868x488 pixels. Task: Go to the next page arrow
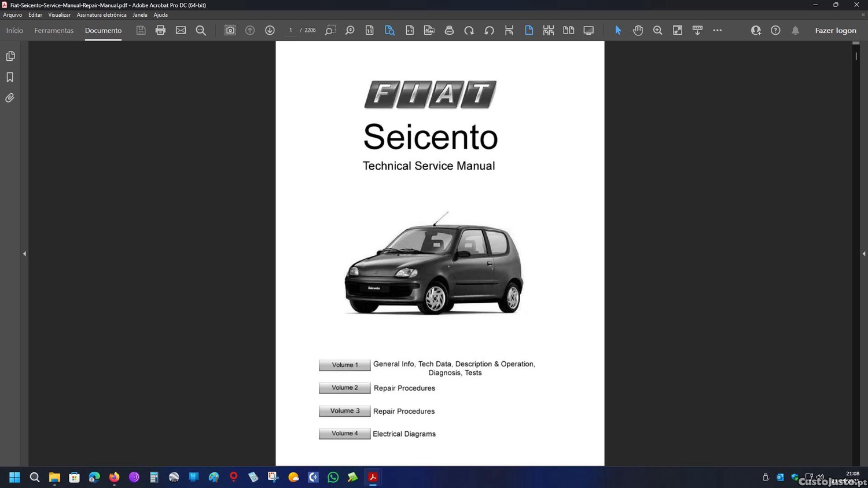coord(270,30)
